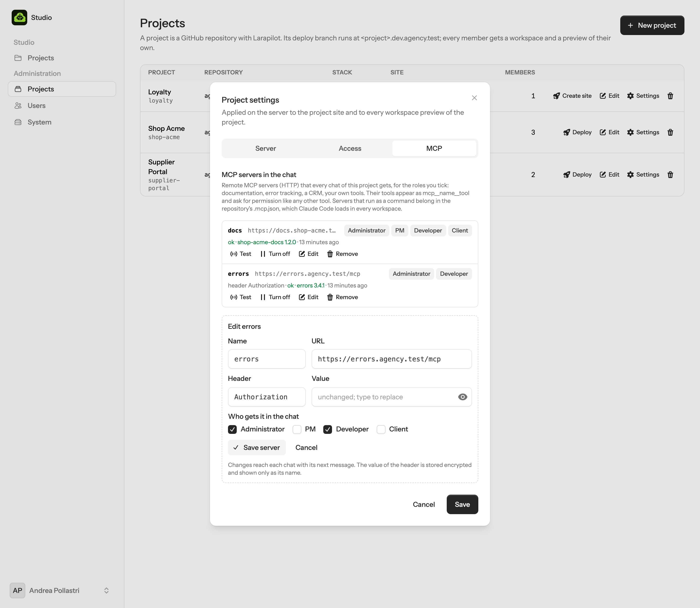Test the docs MCP server

coord(240,254)
